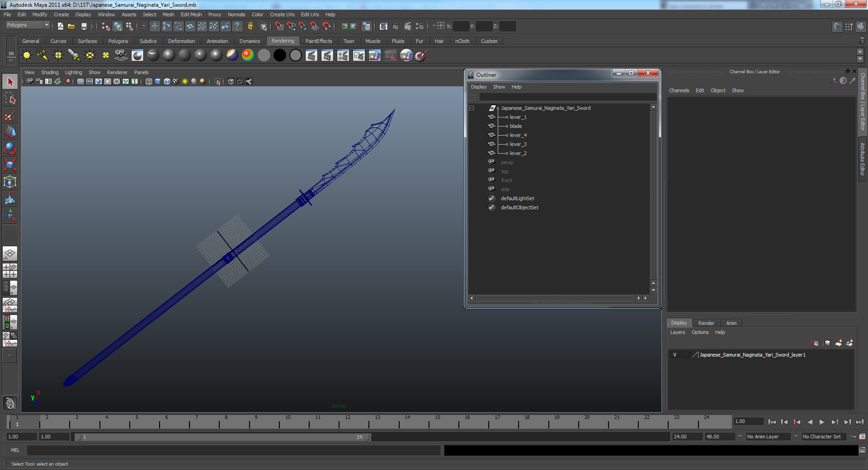Enable textured display checker sphere
Viewport: 868px width, 470px height.
[x=176, y=81]
